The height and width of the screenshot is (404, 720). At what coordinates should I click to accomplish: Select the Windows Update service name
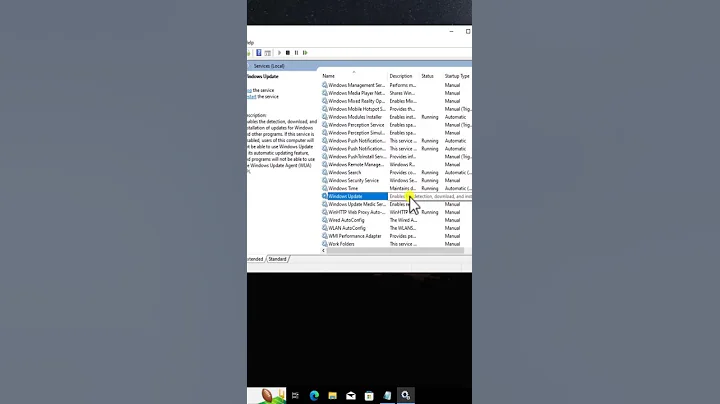[x=345, y=196]
